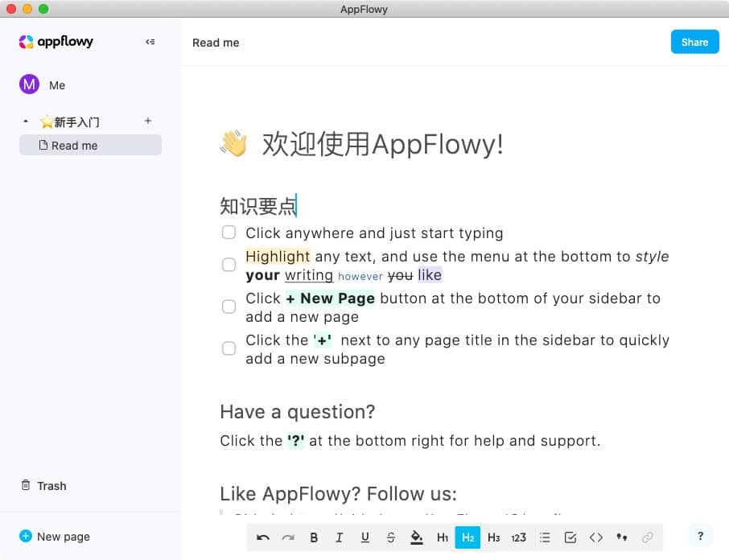Click the undo arrow in toolbar

262,537
